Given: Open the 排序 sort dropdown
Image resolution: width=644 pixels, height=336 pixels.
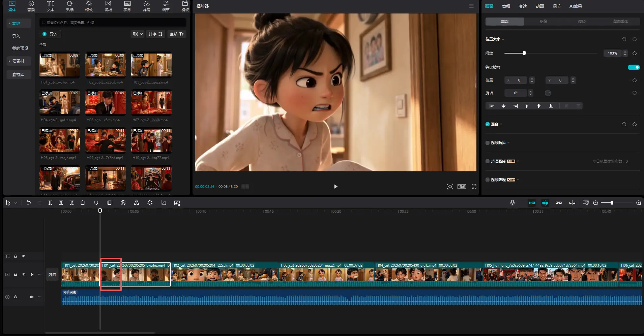Looking at the screenshot, I should point(156,34).
